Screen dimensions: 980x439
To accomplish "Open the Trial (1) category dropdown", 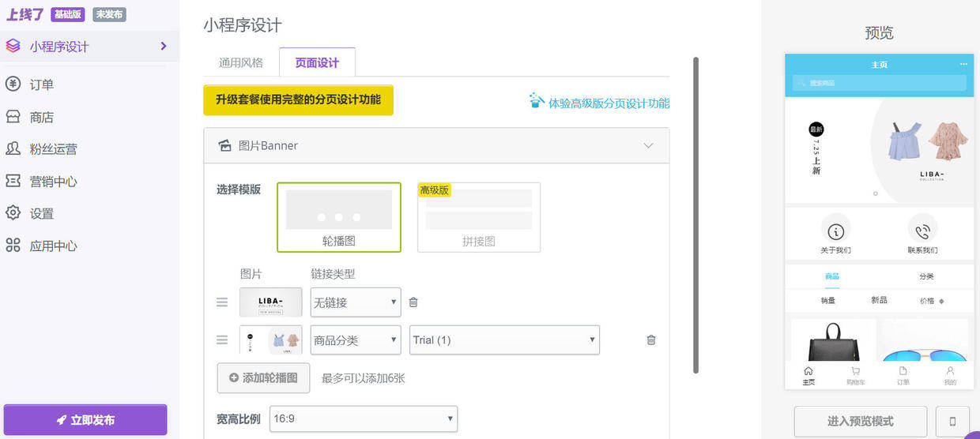I will pos(504,340).
